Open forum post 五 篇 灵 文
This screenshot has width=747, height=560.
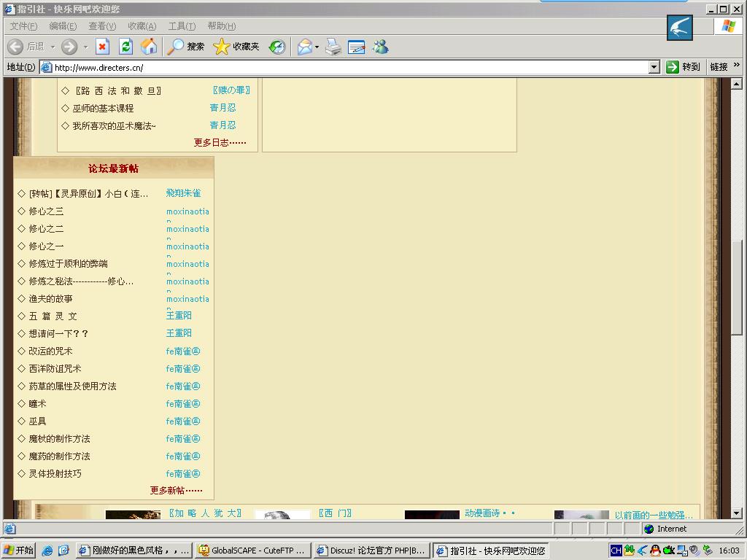click(x=53, y=316)
